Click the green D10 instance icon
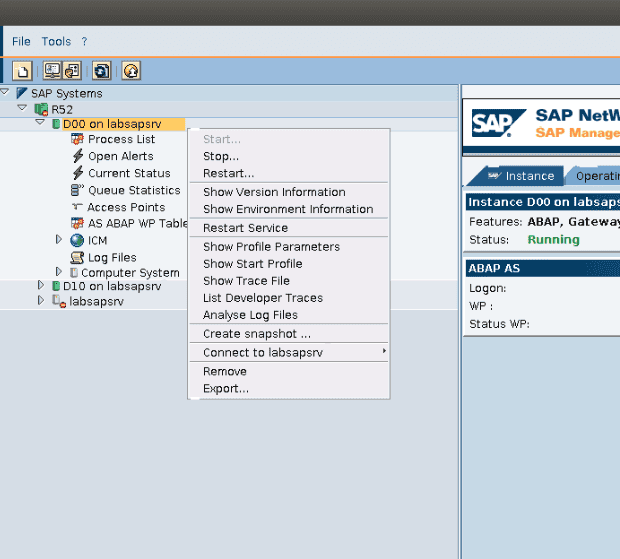The width and height of the screenshot is (620, 559). coord(56,286)
